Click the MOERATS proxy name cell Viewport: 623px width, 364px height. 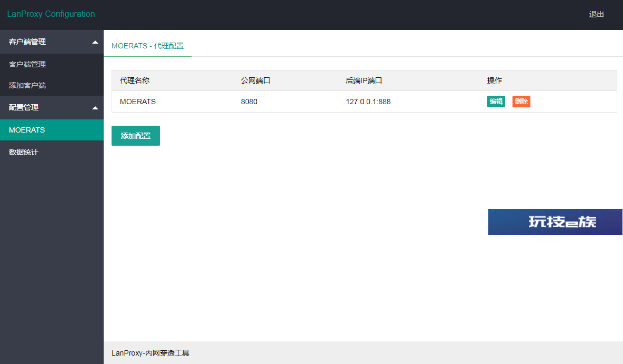[138, 102]
